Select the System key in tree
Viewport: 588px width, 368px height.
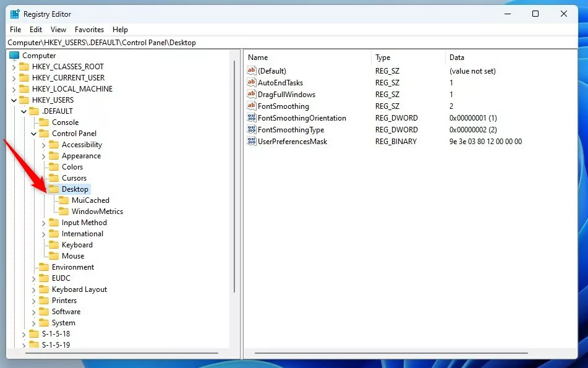pyautogui.click(x=63, y=323)
